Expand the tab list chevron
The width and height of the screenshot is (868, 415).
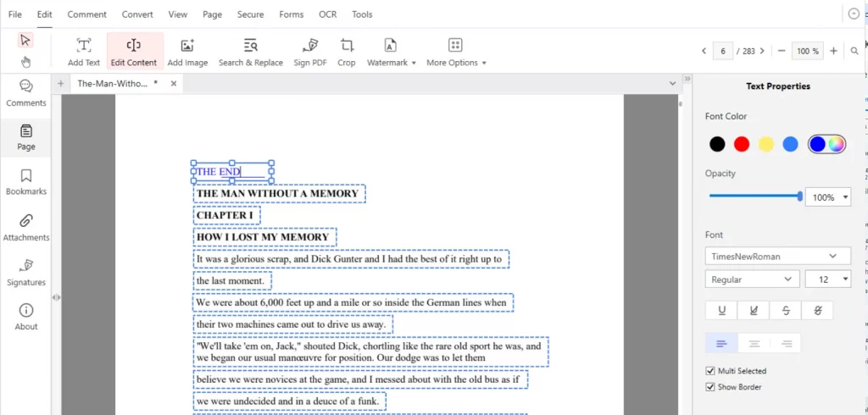[672, 84]
